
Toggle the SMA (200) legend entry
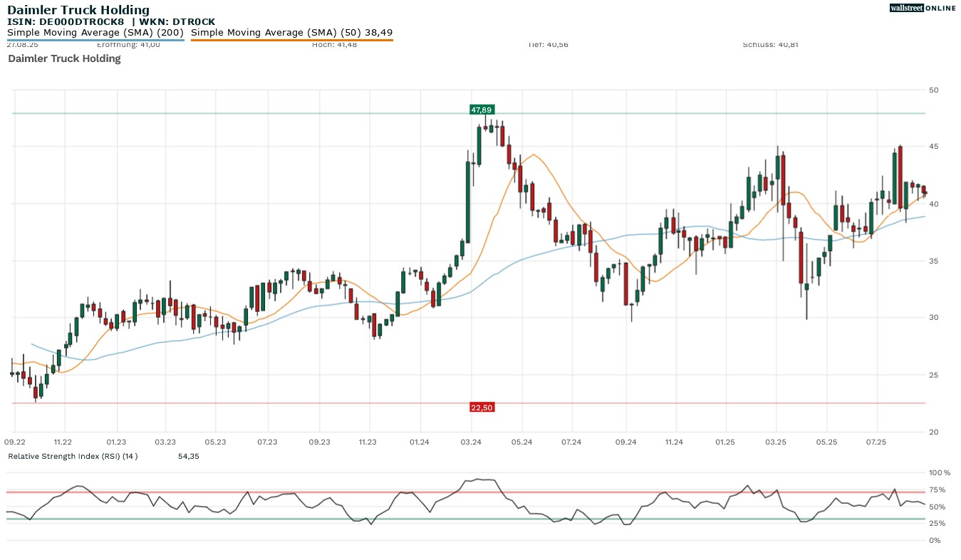coord(95,32)
